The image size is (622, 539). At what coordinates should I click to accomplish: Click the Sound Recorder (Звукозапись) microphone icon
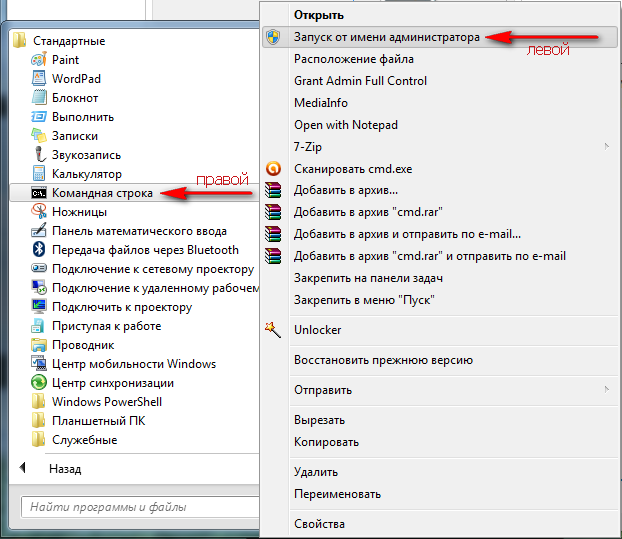point(40,155)
